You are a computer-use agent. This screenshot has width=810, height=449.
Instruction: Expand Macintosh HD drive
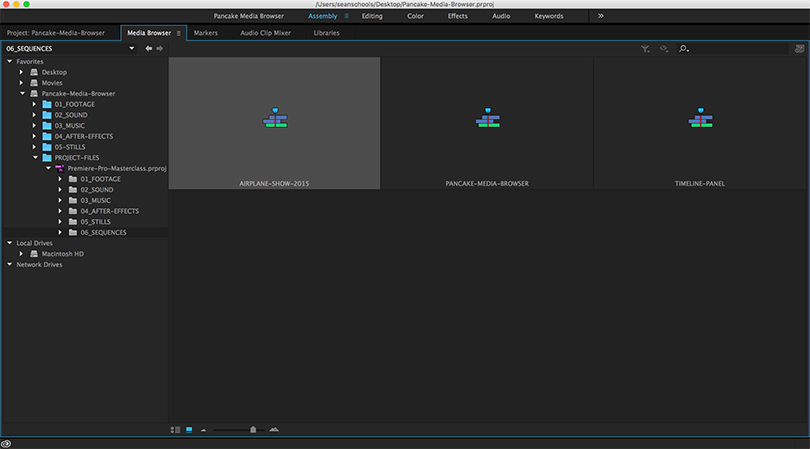tap(21, 254)
